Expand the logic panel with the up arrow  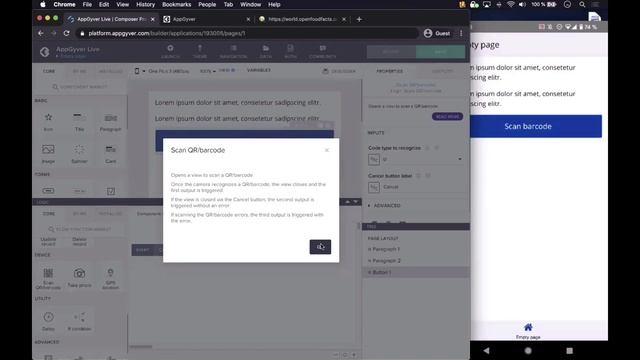[x=348, y=202]
